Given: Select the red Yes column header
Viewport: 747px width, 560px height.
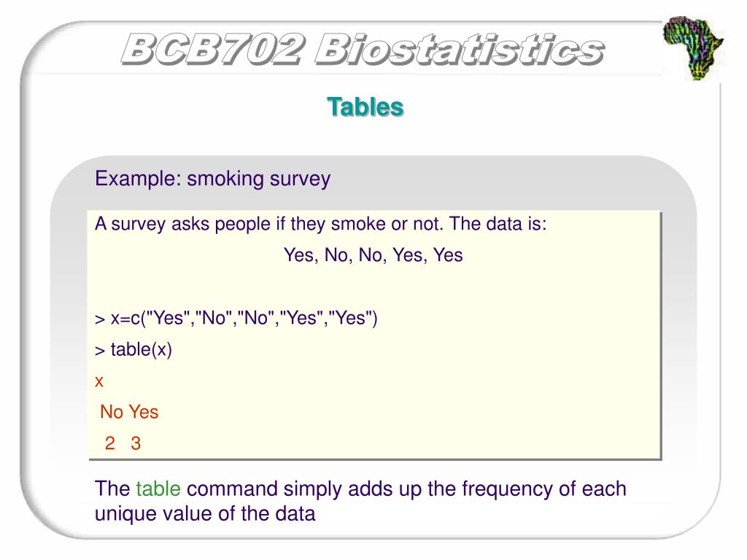Looking at the screenshot, I should click(x=144, y=412).
